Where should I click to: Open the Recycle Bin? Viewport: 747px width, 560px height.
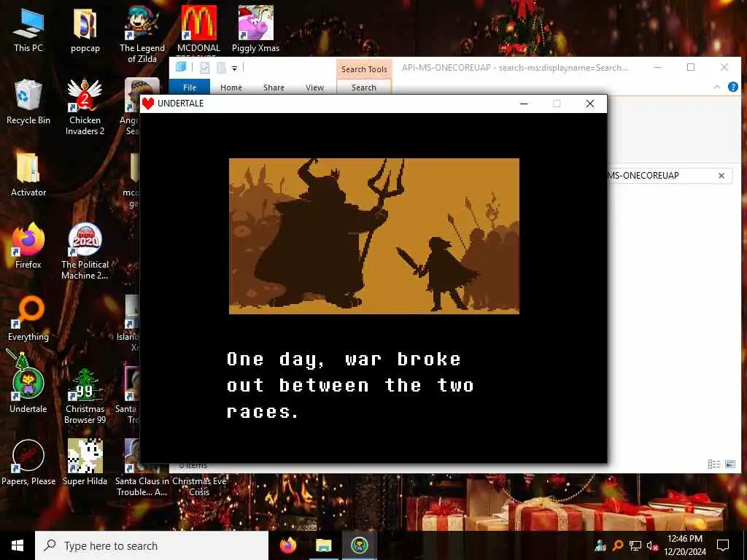pyautogui.click(x=28, y=102)
